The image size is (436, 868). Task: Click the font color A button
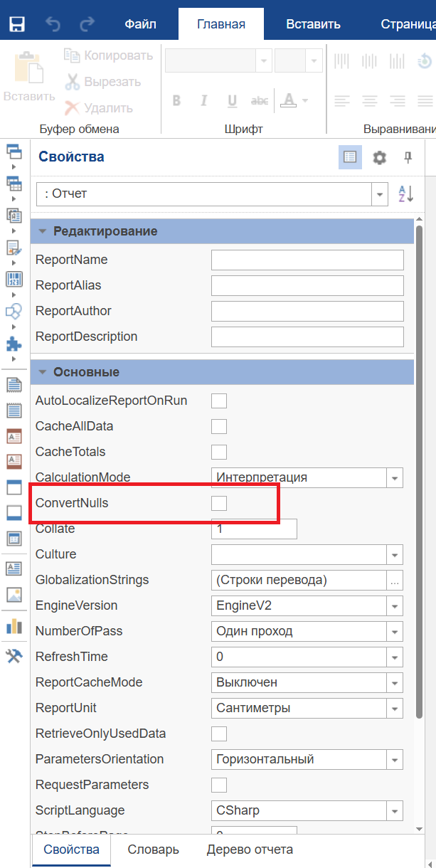(x=289, y=100)
